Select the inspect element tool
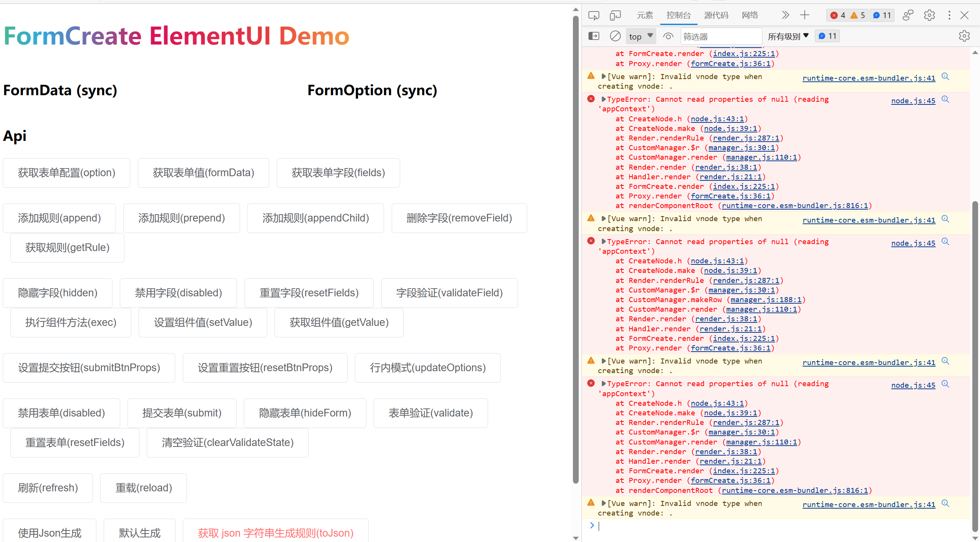This screenshot has height=542, width=980. [593, 15]
